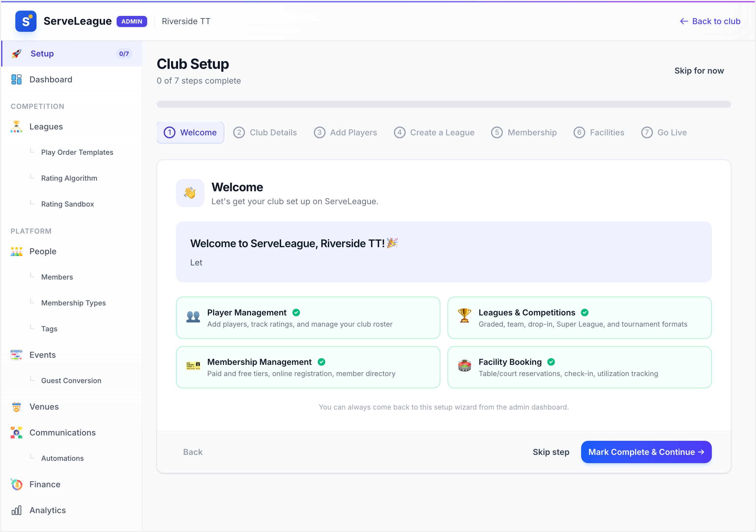756x532 pixels.
Task: Click the Setup rocket icon
Action: click(16, 54)
